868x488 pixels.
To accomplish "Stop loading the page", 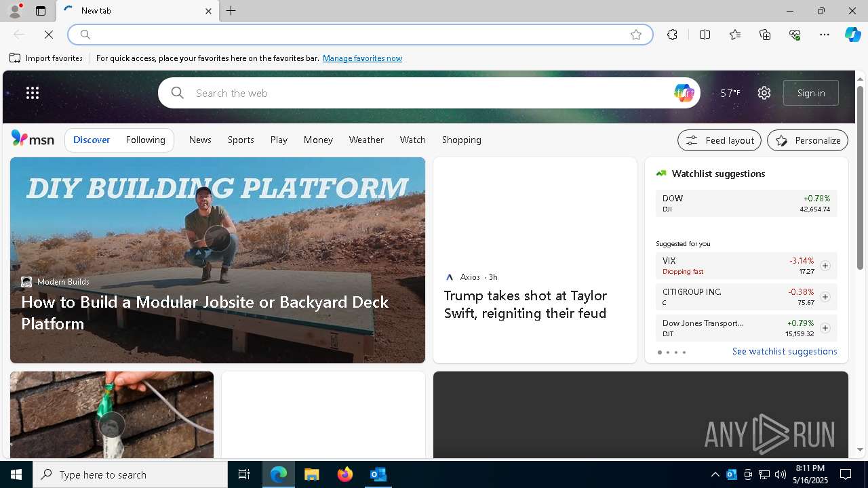I will tap(49, 35).
